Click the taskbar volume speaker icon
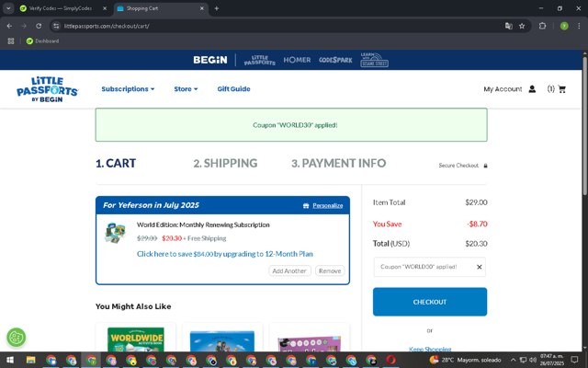 533,360
